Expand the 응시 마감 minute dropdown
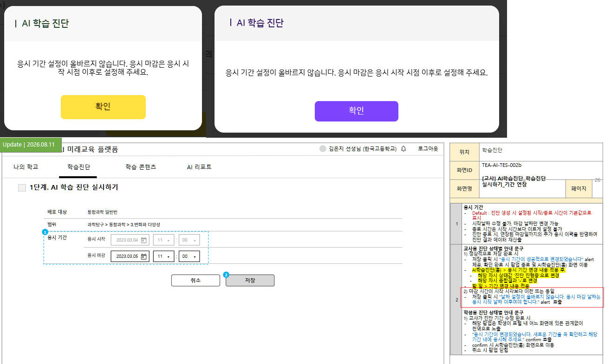Viewport: 605px width, 364px height. 189,256
